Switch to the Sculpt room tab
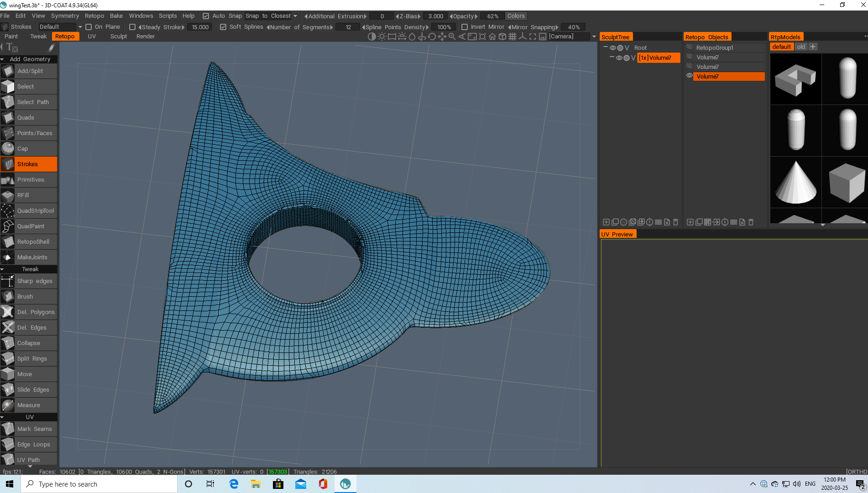Image resolution: width=868 pixels, height=493 pixels. [x=118, y=36]
